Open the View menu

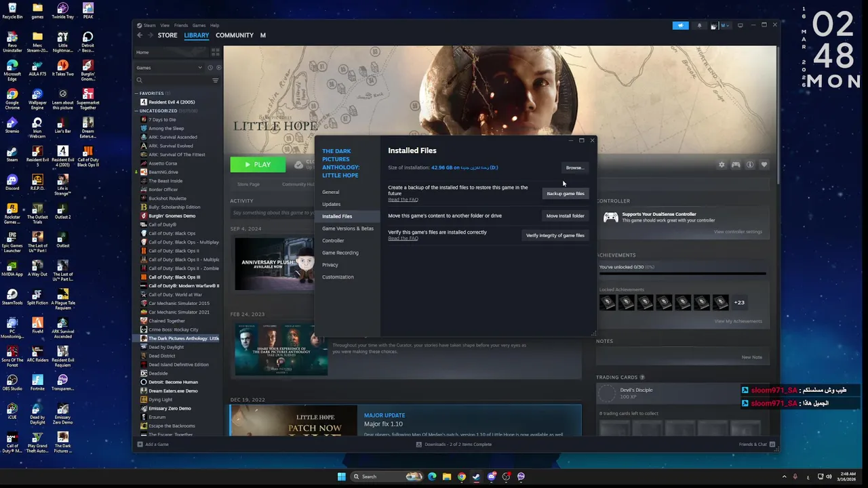click(x=165, y=25)
